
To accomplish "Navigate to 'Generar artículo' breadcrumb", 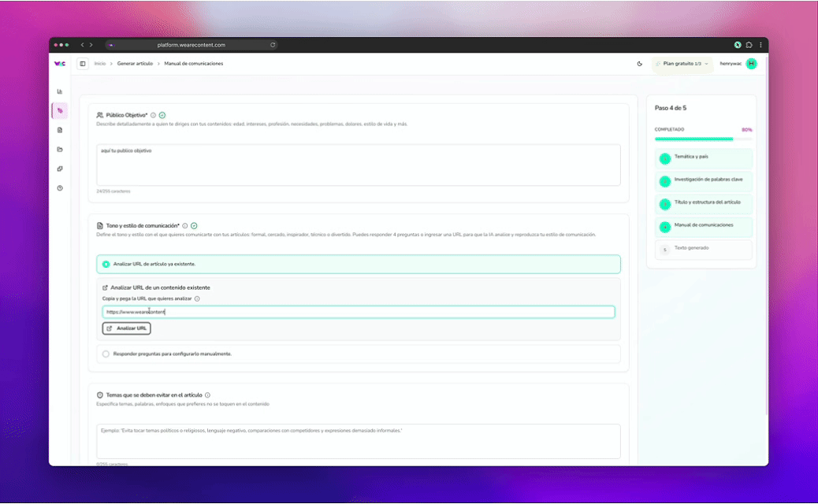I will [135, 64].
